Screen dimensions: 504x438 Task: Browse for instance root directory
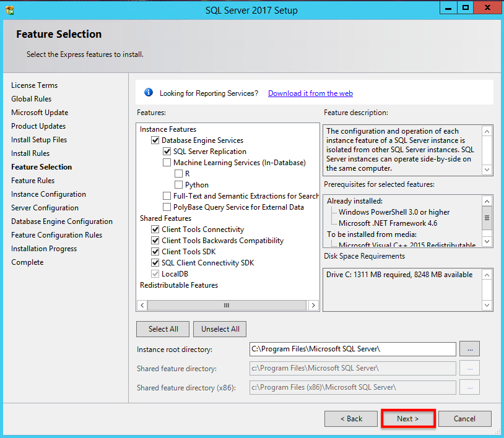[x=469, y=349]
